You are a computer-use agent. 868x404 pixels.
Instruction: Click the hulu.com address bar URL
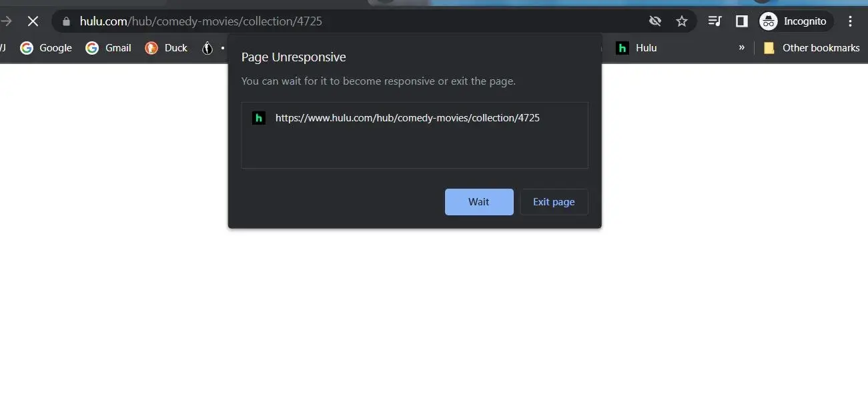click(201, 21)
